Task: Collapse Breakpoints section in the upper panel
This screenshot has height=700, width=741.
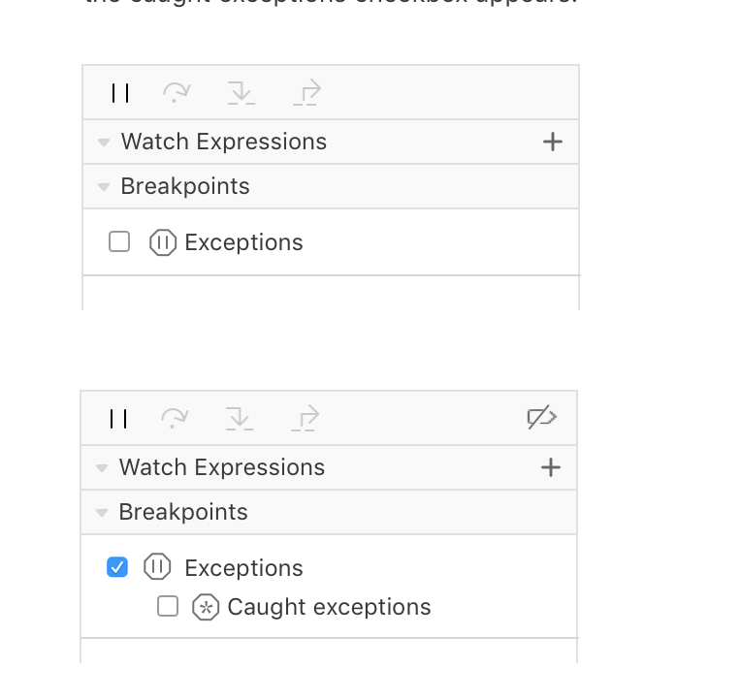Action: [104, 187]
